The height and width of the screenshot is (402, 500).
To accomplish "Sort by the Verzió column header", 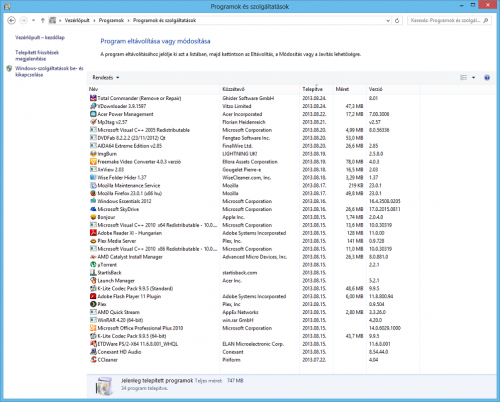I will (393, 89).
